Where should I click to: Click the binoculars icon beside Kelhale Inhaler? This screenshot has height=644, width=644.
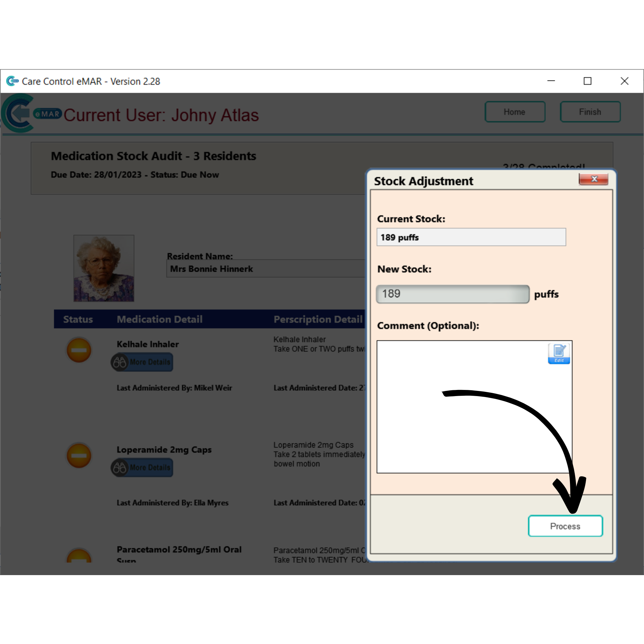(x=119, y=362)
